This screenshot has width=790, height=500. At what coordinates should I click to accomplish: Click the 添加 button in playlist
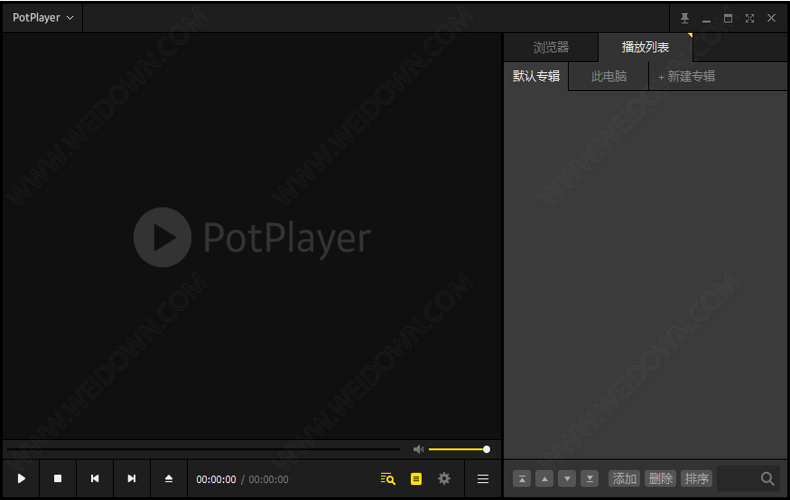coord(625,479)
